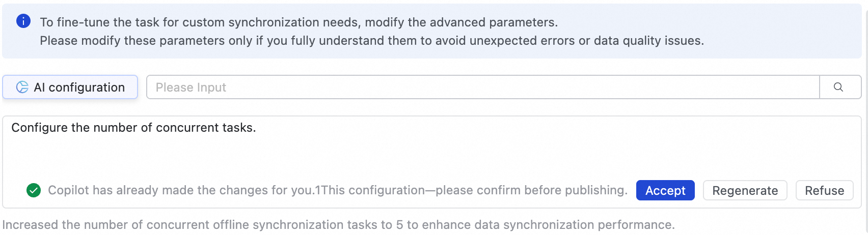Click the blue info icon in the banner
This screenshot has height=235, width=868.
[23, 21]
